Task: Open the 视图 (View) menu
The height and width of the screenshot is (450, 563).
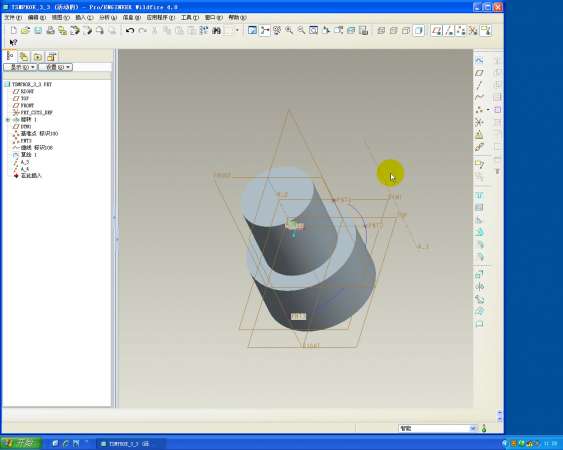Action: pos(60,17)
